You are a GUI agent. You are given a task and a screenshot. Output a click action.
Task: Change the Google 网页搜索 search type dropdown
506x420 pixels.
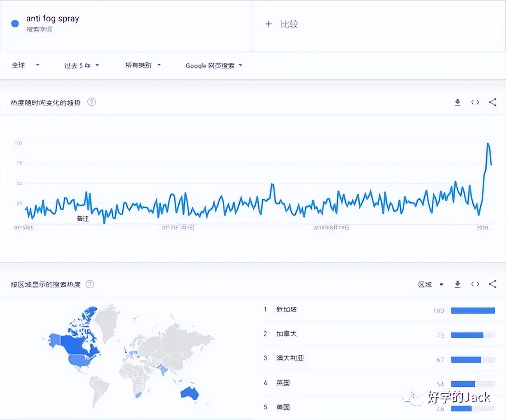pyautogui.click(x=214, y=65)
